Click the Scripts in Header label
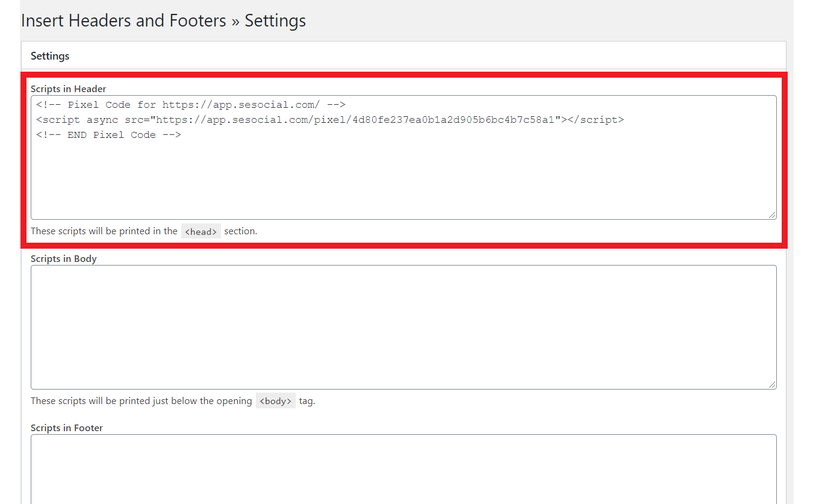This screenshot has width=813, height=504. point(68,89)
